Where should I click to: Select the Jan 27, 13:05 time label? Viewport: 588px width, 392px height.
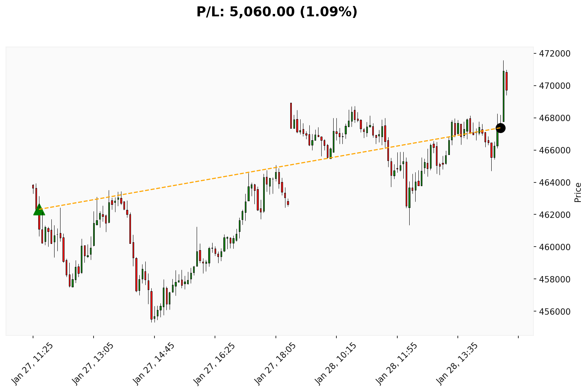[x=93, y=363]
